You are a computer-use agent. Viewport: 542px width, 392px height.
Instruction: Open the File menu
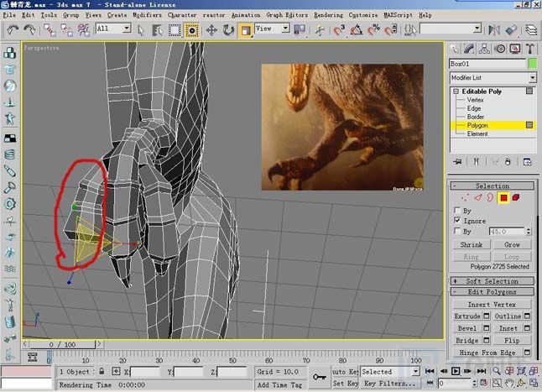coord(9,15)
